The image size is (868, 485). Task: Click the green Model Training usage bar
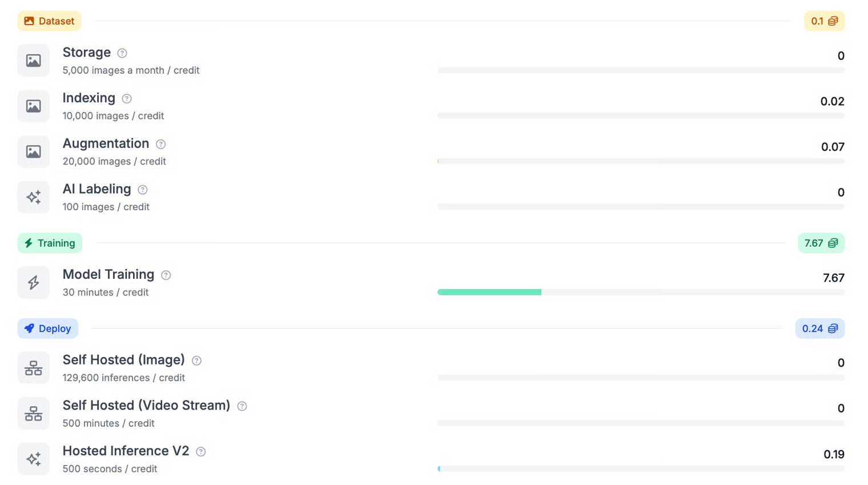[489, 292]
